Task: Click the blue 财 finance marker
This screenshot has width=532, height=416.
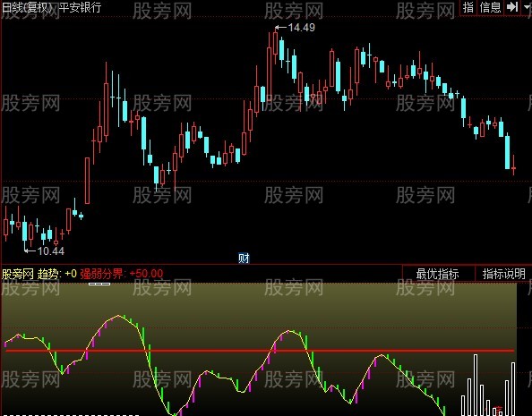Action: pos(244,259)
